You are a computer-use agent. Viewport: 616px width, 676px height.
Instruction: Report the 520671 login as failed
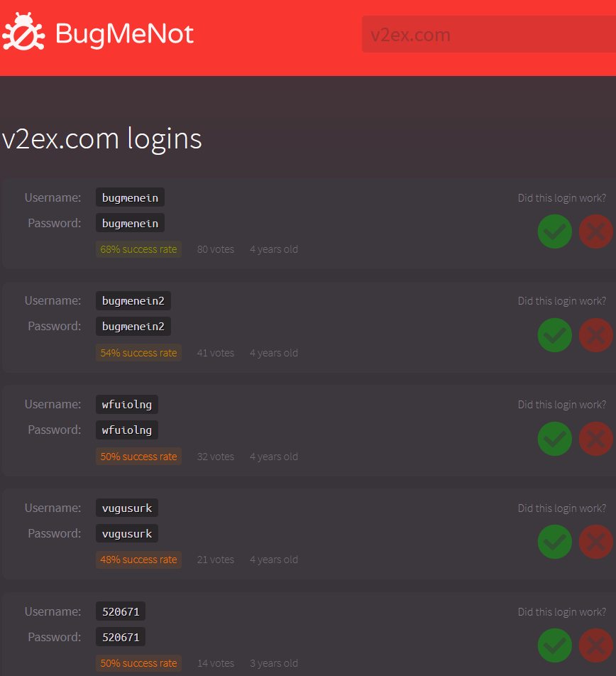(x=595, y=645)
